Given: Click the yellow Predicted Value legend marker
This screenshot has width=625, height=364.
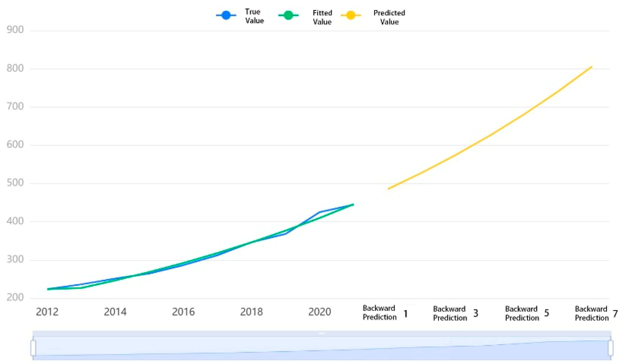Looking at the screenshot, I should (x=351, y=15).
